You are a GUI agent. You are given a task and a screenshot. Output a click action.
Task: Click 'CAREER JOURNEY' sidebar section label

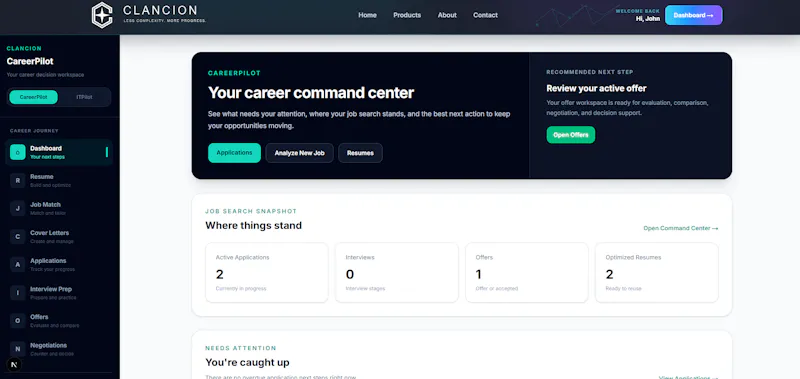[34, 131]
